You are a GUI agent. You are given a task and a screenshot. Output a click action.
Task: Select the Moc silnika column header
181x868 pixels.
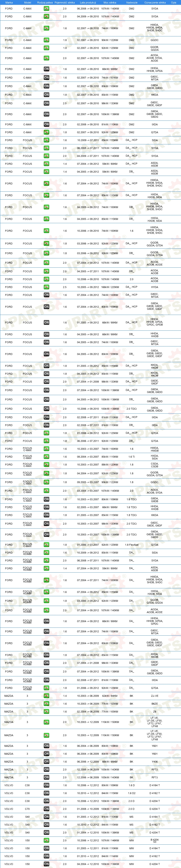tap(110, 2)
